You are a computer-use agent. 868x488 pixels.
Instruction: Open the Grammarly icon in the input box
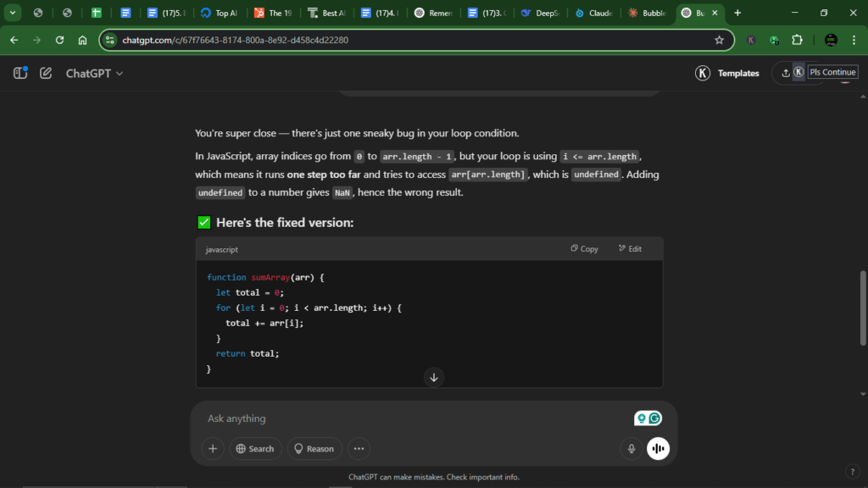(x=654, y=418)
